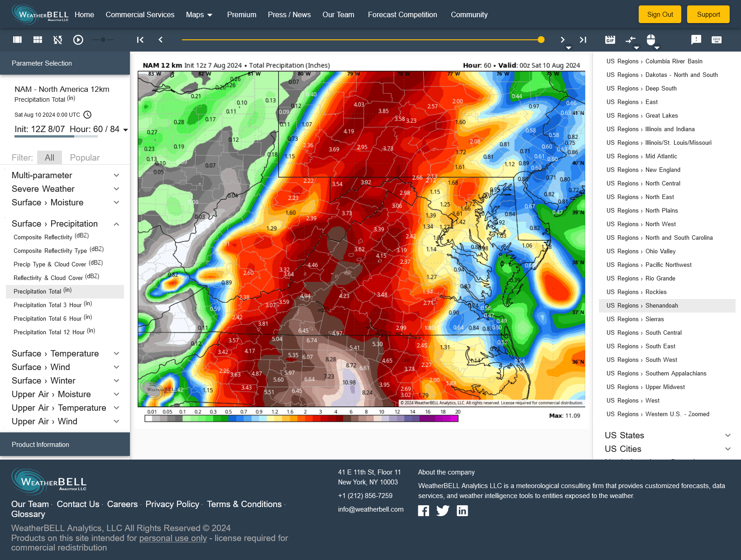
Task: Show keyboard shortcuts
Action: click(x=717, y=40)
